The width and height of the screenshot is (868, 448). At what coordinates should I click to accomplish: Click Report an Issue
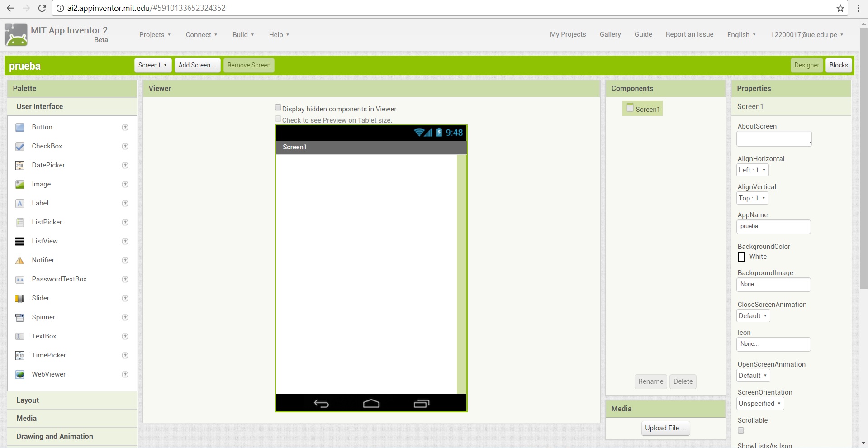[x=689, y=34]
